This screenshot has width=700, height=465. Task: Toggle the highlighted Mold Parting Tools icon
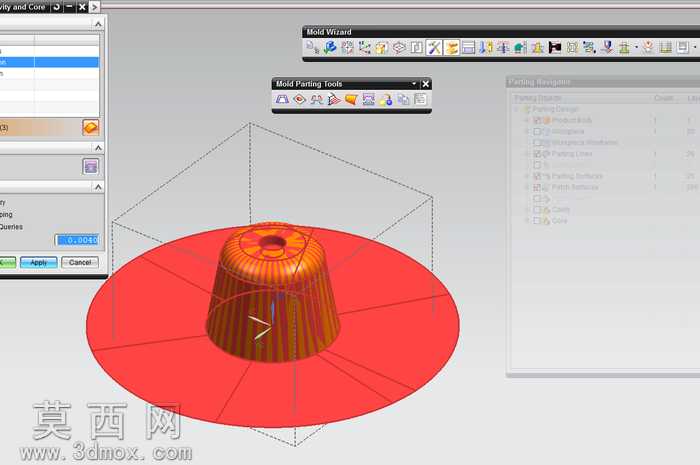point(452,47)
